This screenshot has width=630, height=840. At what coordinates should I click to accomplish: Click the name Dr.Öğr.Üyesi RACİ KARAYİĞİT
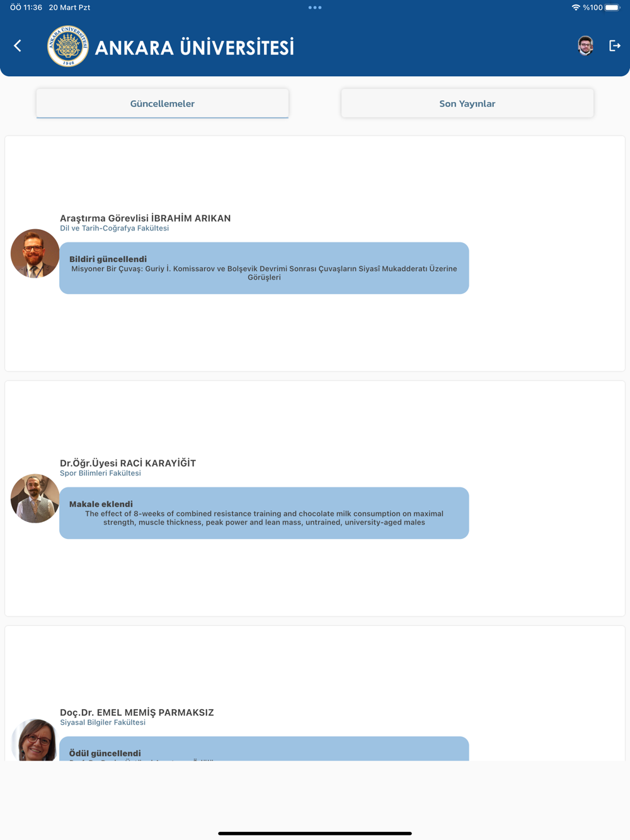pyautogui.click(x=128, y=463)
